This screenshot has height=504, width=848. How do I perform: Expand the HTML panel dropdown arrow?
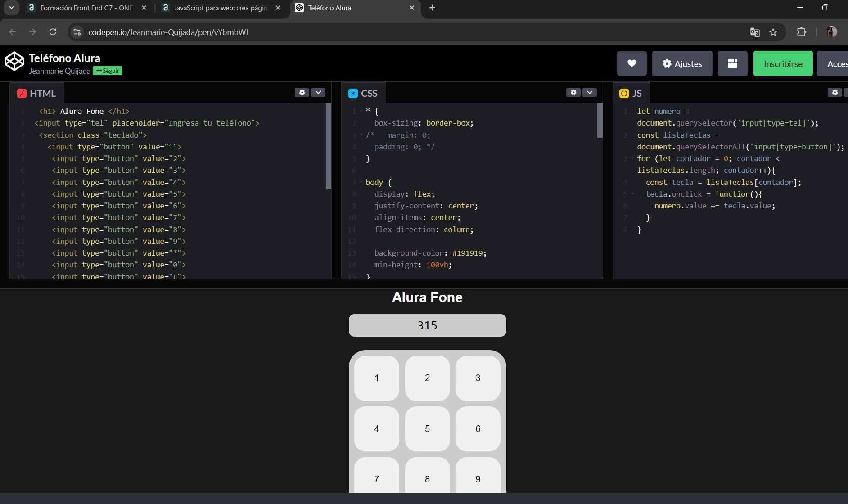pyautogui.click(x=318, y=92)
